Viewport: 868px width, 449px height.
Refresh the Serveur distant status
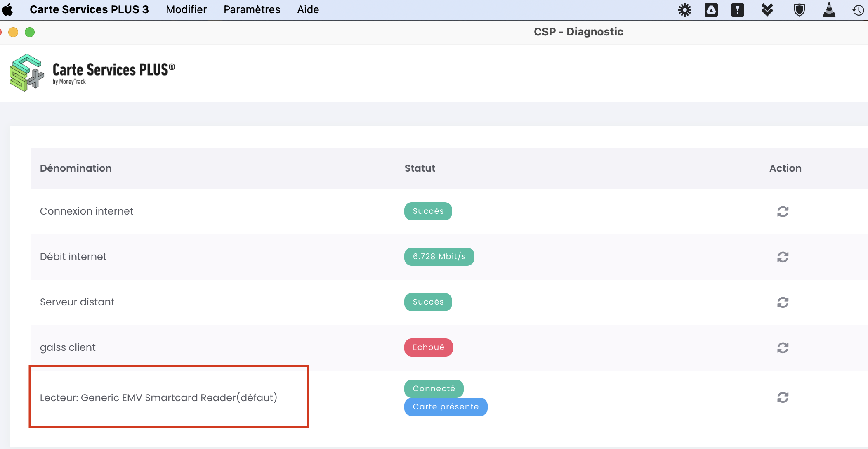[x=783, y=302]
